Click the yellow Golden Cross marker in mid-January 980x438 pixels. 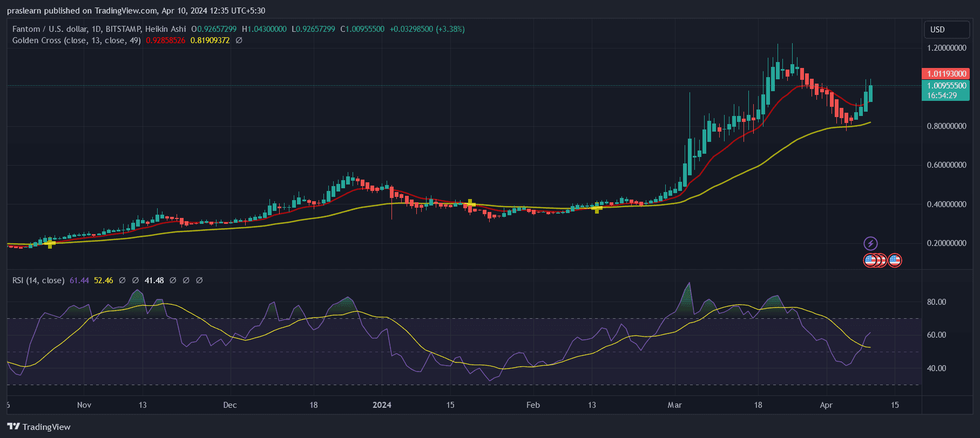pos(470,204)
